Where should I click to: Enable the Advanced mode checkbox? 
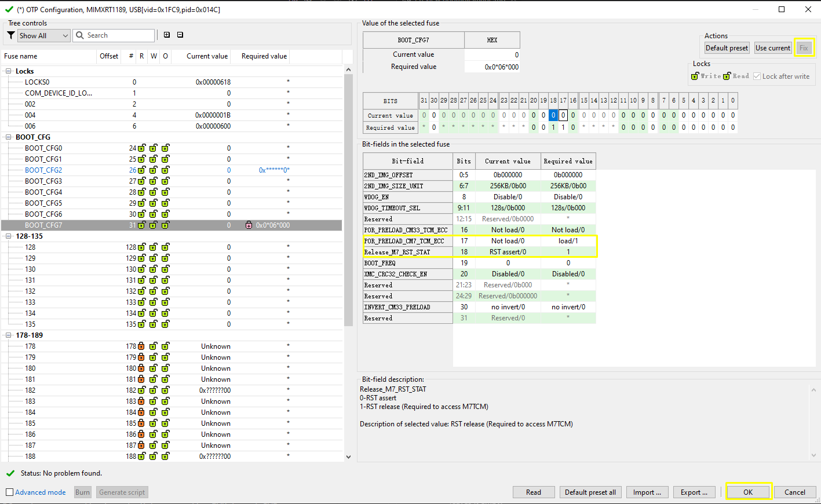point(9,492)
